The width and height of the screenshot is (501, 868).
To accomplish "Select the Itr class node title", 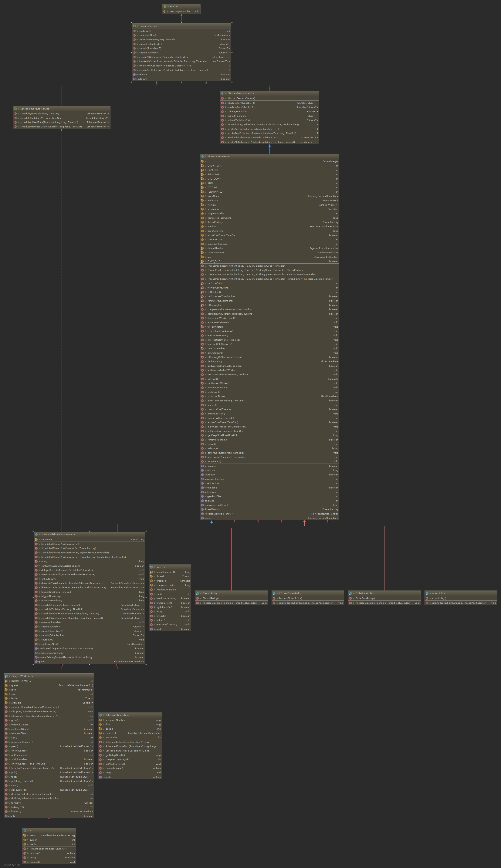I will pyautogui.click(x=31, y=830).
